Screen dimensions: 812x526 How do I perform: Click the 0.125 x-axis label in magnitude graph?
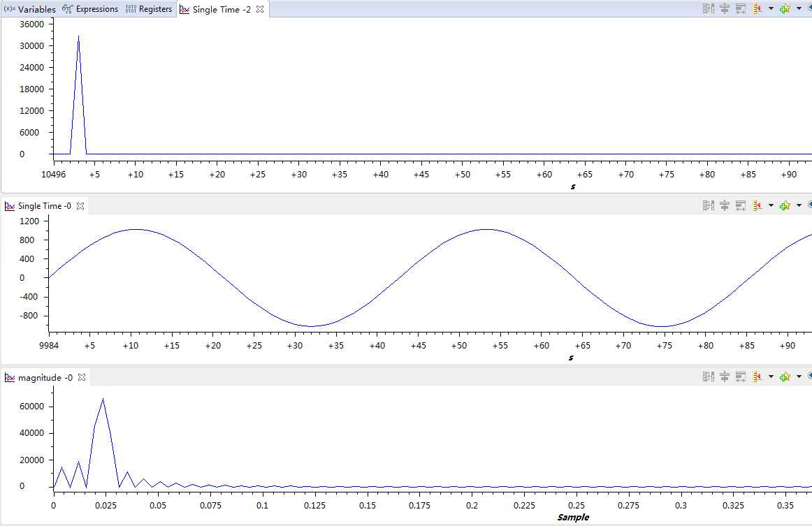314,505
